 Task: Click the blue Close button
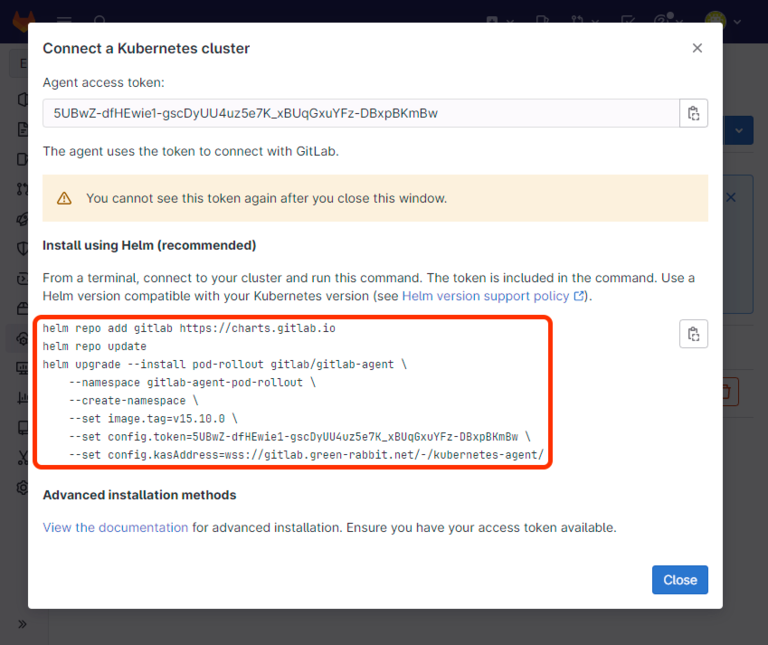(x=680, y=580)
